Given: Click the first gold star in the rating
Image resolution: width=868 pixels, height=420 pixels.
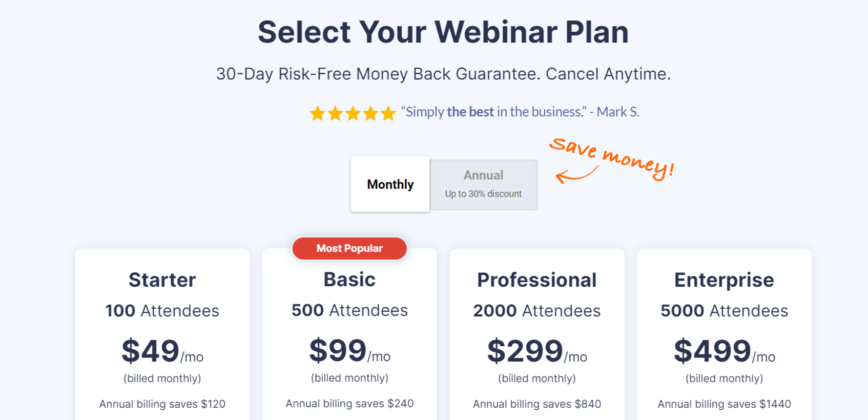Looking at the screenshot, I should (318, 113).
